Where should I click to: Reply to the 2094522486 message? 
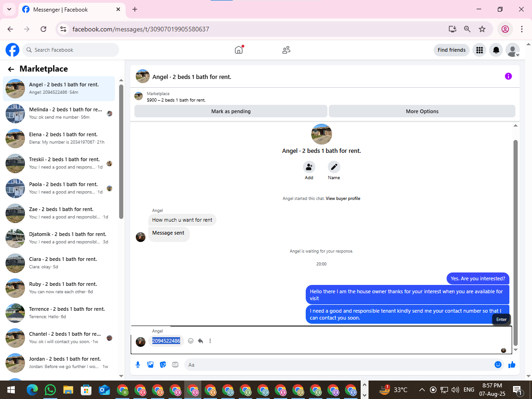[200, 341]
